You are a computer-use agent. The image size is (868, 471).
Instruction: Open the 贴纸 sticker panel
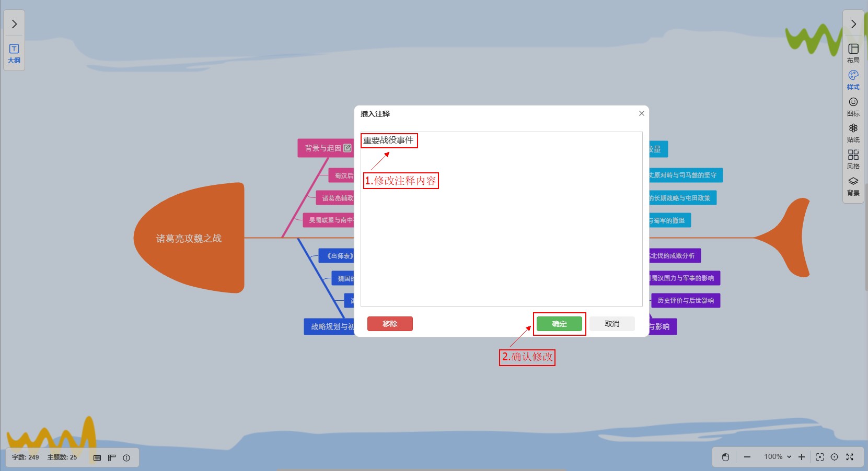pyautogui.click(x=853, y=133)
